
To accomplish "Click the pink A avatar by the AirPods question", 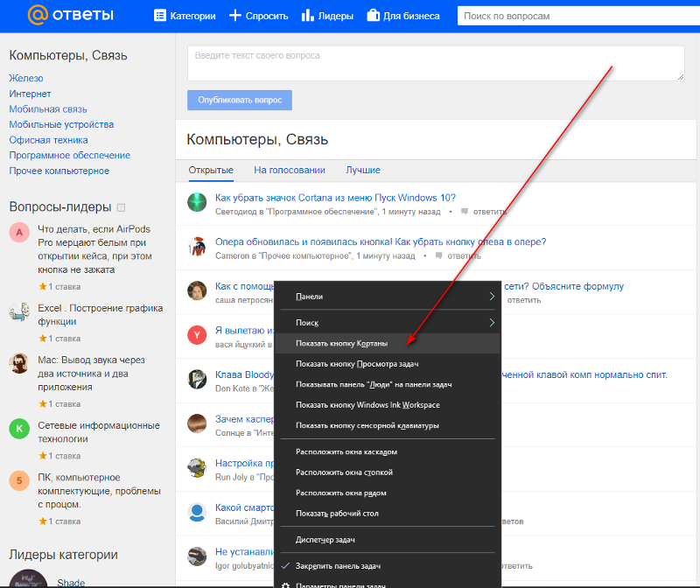I will [x=19, y=232].
